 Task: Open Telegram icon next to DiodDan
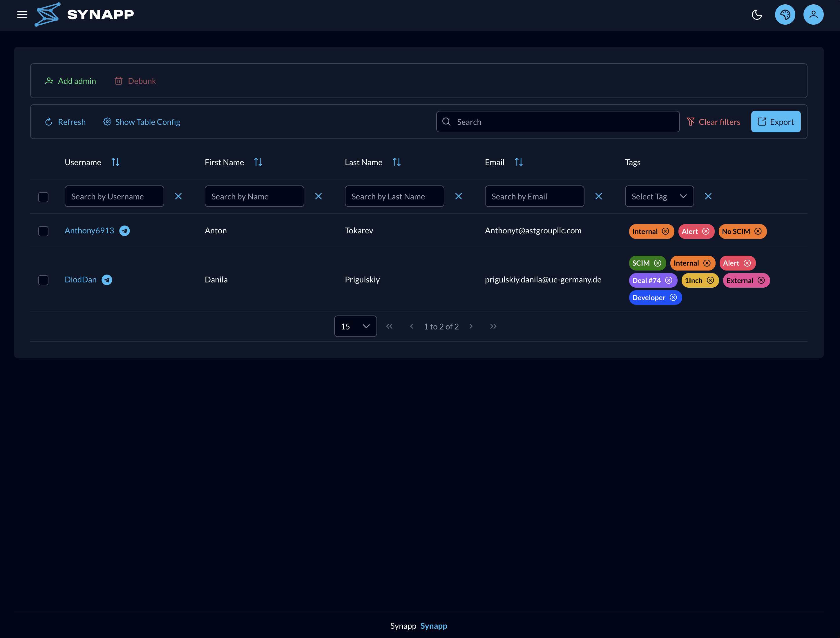pos(107,280)
